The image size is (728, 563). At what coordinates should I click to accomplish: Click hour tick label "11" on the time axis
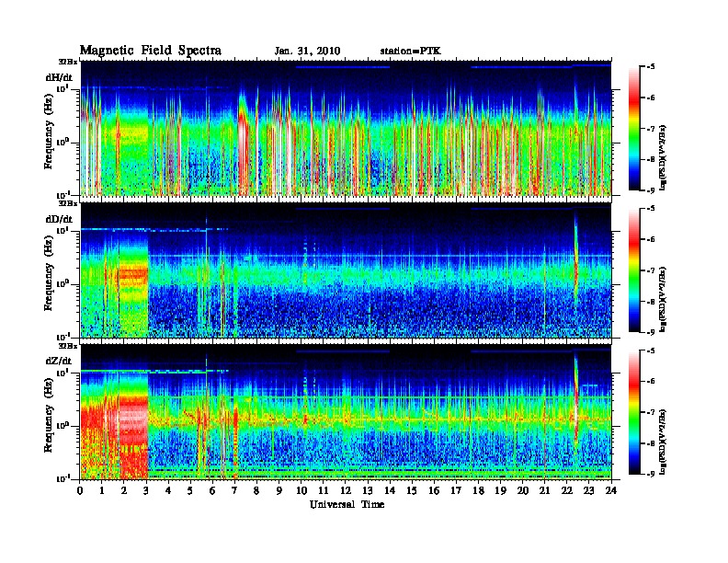point(324,491)
